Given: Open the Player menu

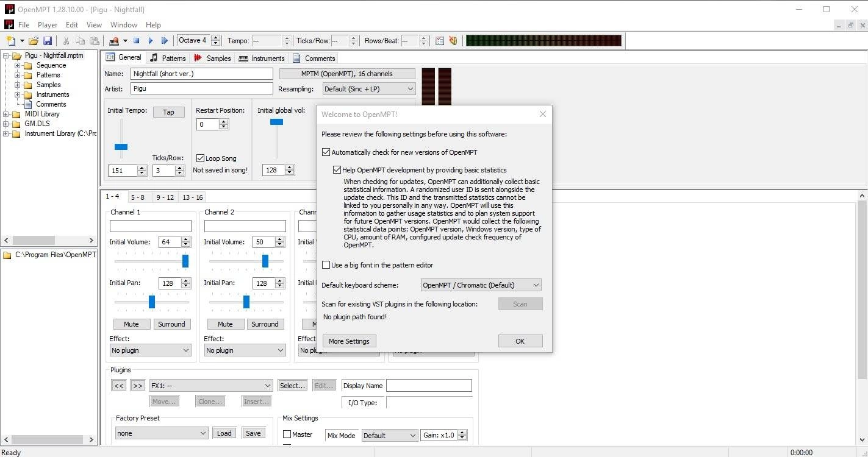Looking at the screenshot, I should pyautogui.click(x=48, y=25).
